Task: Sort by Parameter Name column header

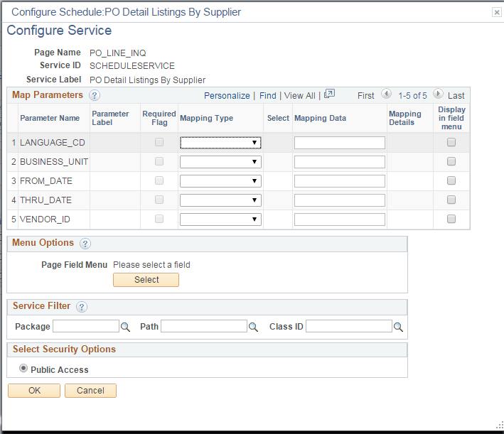Action: tap(50, 118)
